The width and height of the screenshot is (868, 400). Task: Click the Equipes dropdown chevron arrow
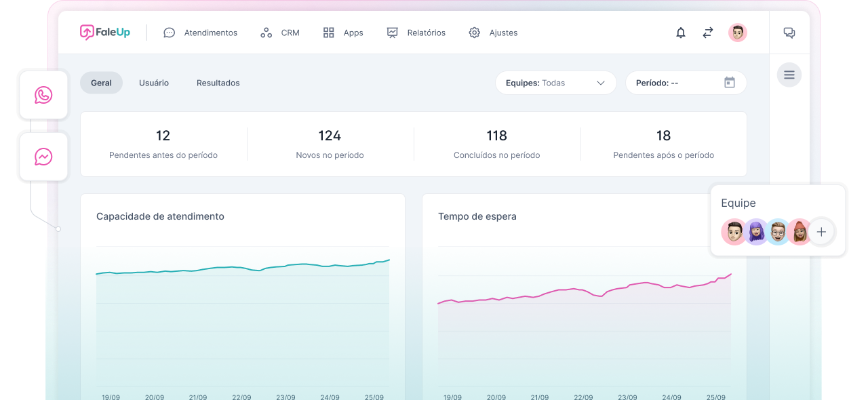coord(600,83)
